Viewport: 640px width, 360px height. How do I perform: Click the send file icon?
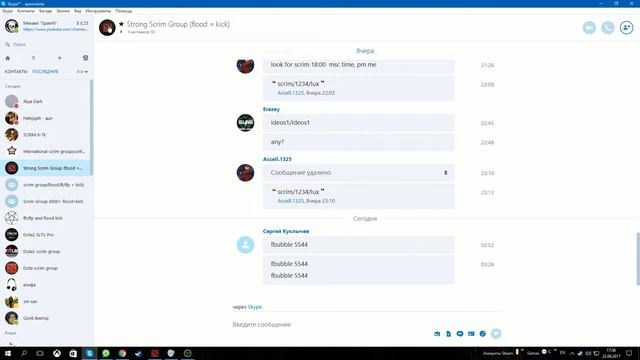[449, 334]
